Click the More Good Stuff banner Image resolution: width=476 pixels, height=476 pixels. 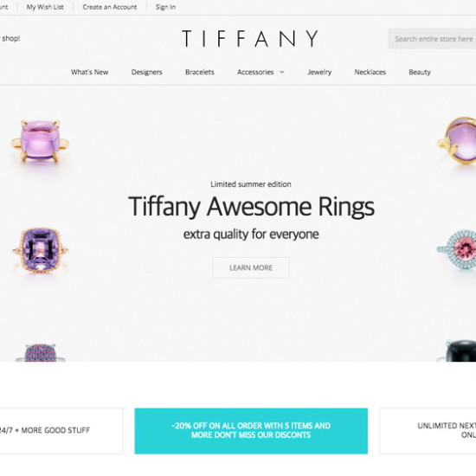[x=61, y=431]
